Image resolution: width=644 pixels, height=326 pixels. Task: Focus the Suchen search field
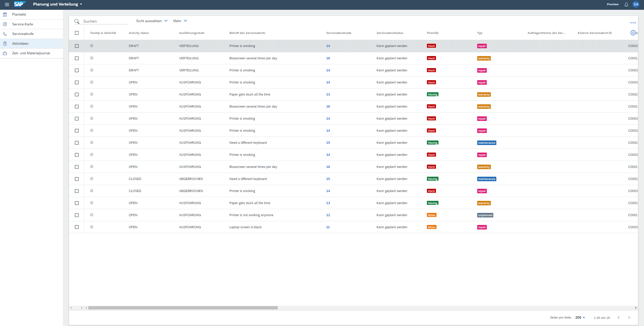[x=106, y=21]
